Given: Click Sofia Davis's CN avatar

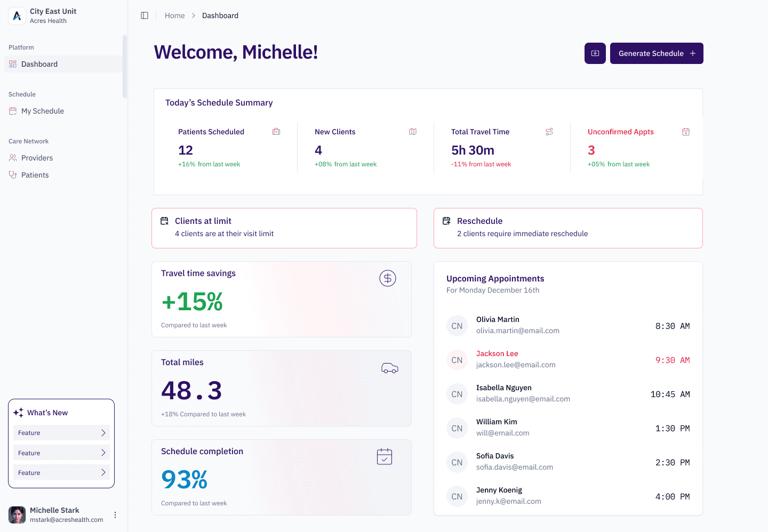Looking at the screenshot, I should click(x=457, y=463).
